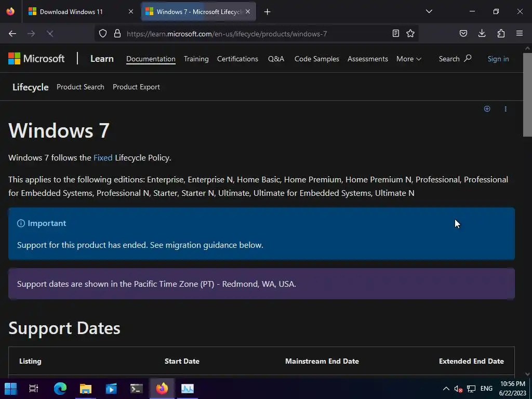
Task: Click the Lifecycle heading link
Action: click(x=31, y=87)
